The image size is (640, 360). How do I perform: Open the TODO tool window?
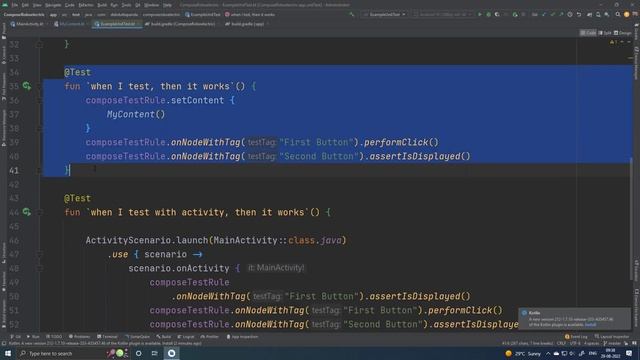54,337
